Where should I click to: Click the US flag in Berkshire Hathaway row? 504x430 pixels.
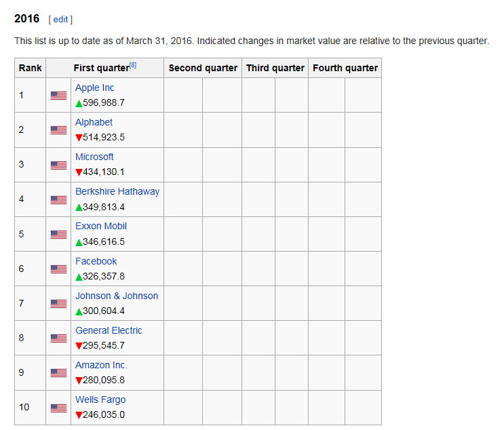58,200
